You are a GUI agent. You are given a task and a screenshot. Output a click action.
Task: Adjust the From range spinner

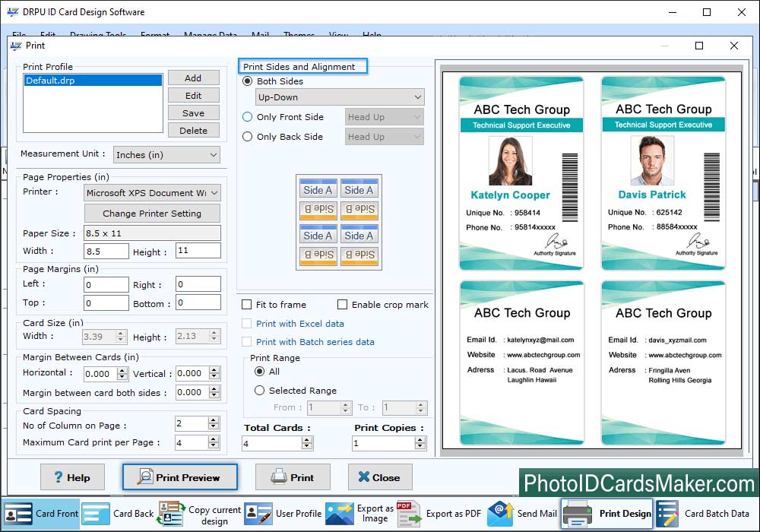coord(346,407)
